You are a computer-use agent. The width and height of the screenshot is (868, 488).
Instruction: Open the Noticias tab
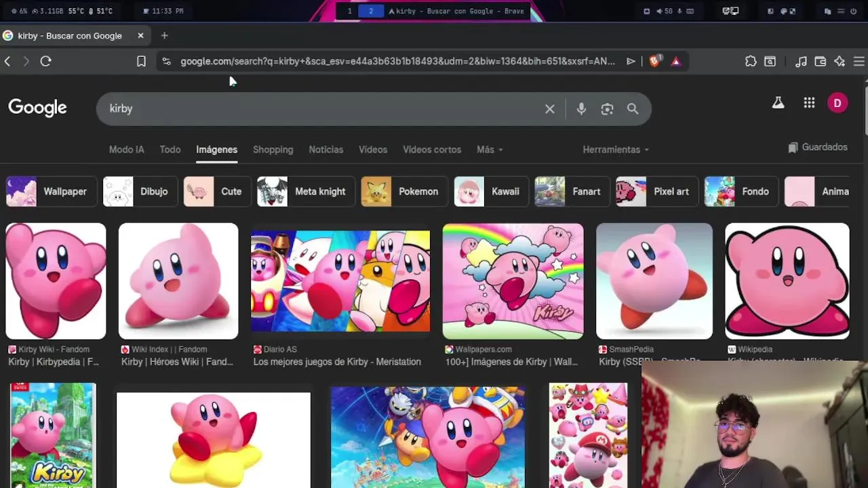point(326,150)
